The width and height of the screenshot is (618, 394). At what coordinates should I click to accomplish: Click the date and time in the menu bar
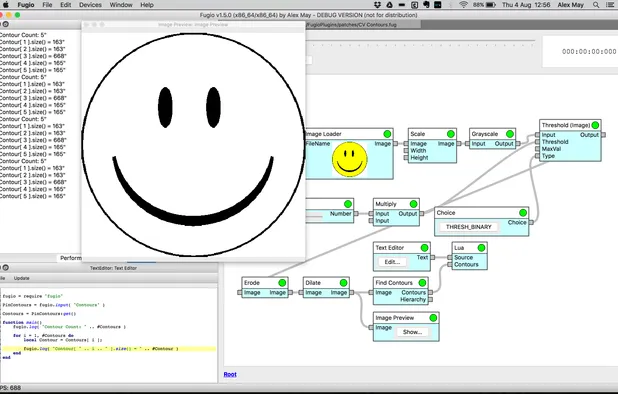(526, 5)
